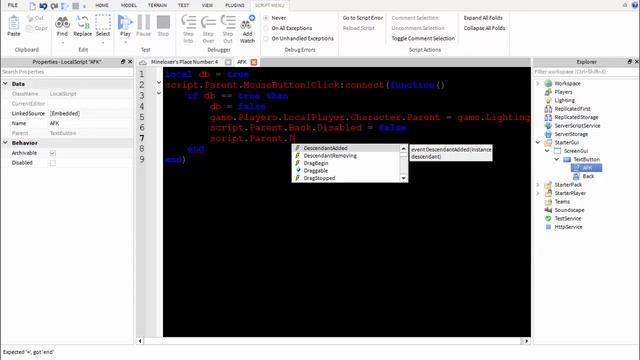
Task: Switch to the TERRAIN ribbon tab
Action: (157, 5)
